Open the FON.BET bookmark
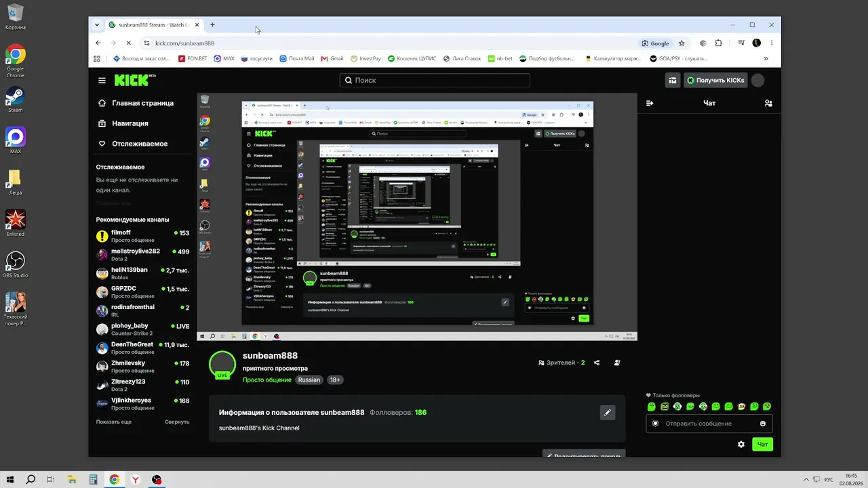The width and height of the screenshot is (868, 488). [x=193, y=59]
